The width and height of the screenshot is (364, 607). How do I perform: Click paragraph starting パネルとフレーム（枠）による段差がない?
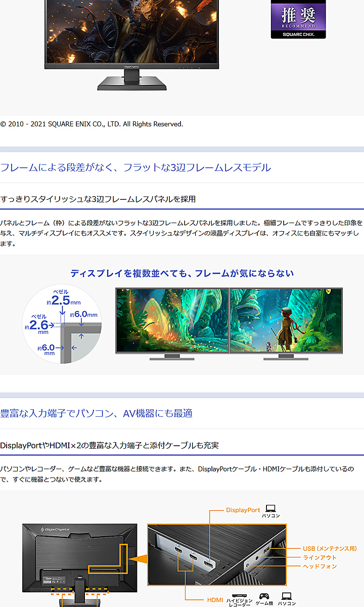[x=182, y=233]
